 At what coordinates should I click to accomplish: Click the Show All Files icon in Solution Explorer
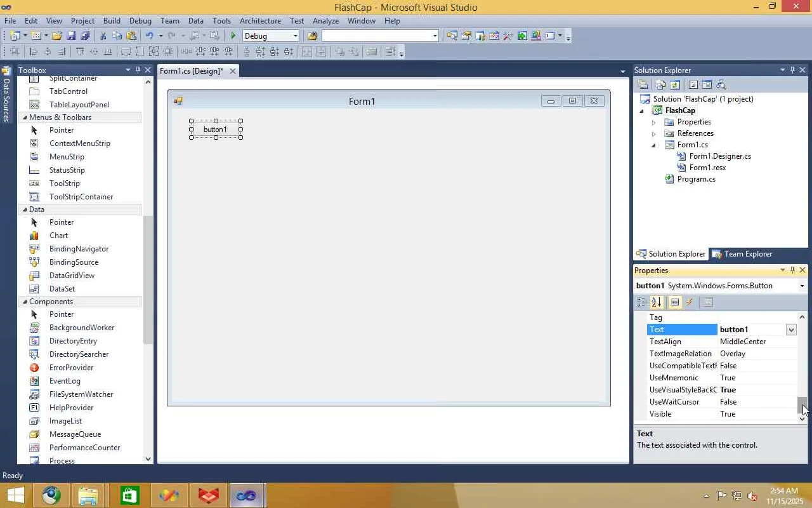[661, 84]
